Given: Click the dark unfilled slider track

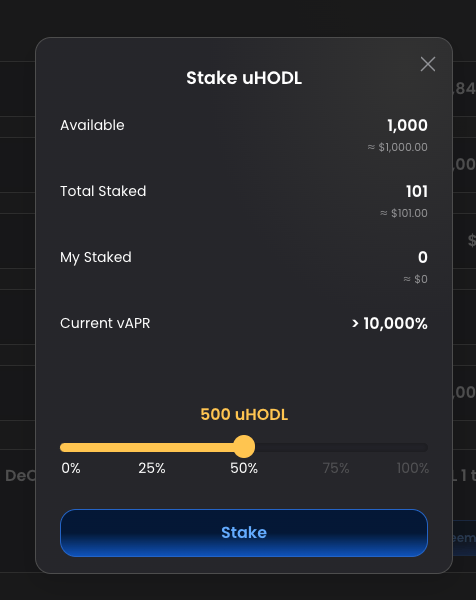Looking at the screenshot, I should [341, 447].
